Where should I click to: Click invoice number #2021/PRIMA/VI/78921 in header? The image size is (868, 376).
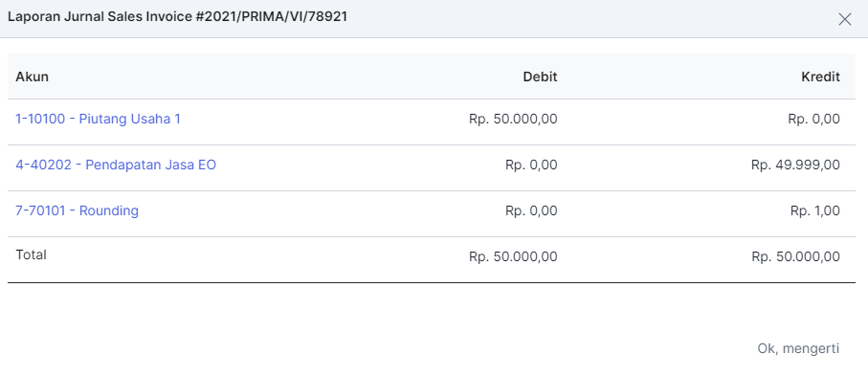[x=270, y=17]
